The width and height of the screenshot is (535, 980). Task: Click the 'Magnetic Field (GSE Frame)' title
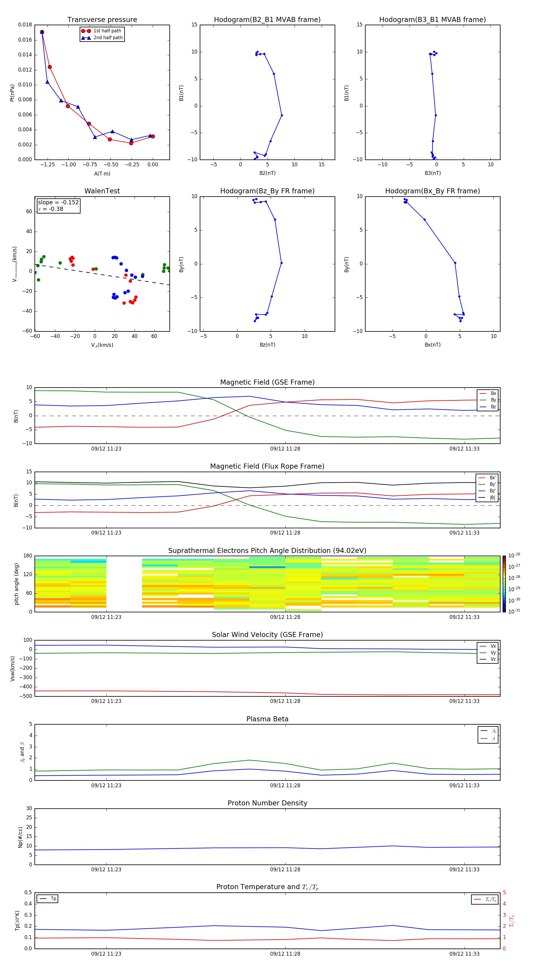[267, 382]
